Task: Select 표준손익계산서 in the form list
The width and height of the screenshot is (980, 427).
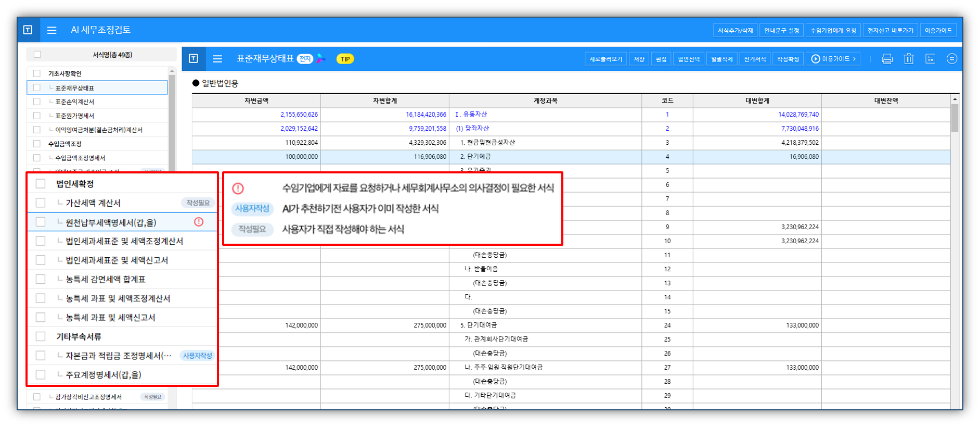Action: coord(74,102)
